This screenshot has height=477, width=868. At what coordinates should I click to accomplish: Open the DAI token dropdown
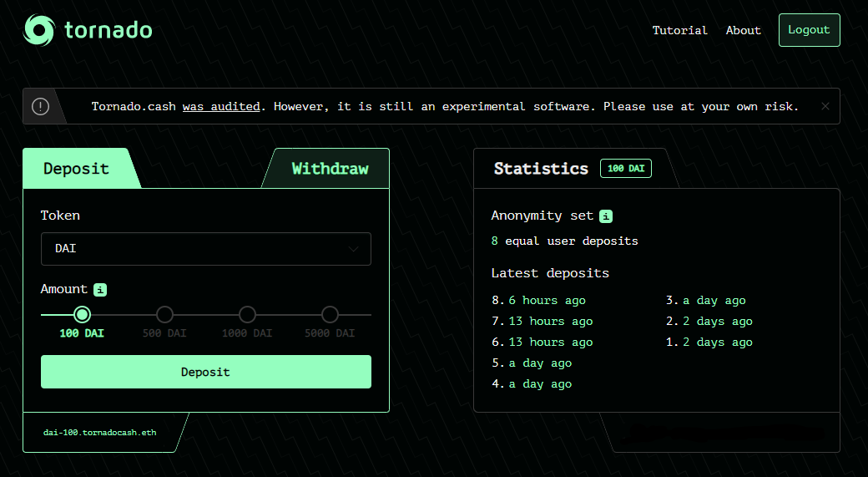point(206,249)
